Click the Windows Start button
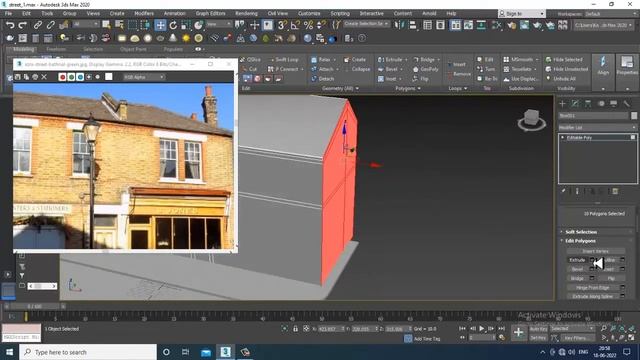 tap(9, 352)
